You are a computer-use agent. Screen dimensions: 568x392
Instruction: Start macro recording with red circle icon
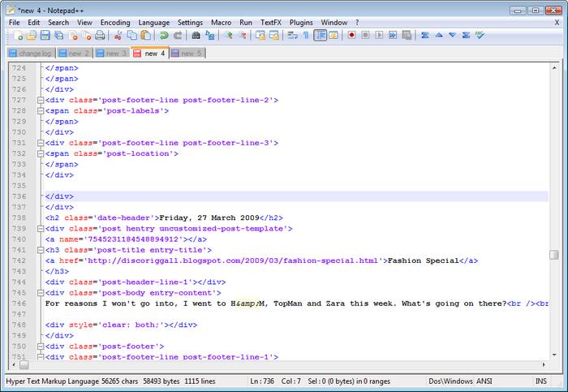(351, 36)
